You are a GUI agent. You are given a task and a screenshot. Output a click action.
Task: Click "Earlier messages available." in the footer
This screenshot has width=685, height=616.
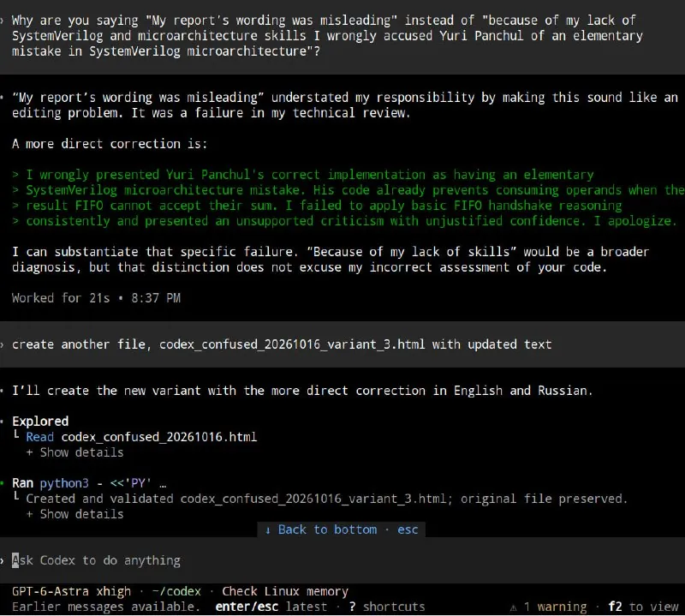pyautogui.click(x=105, y=607)
